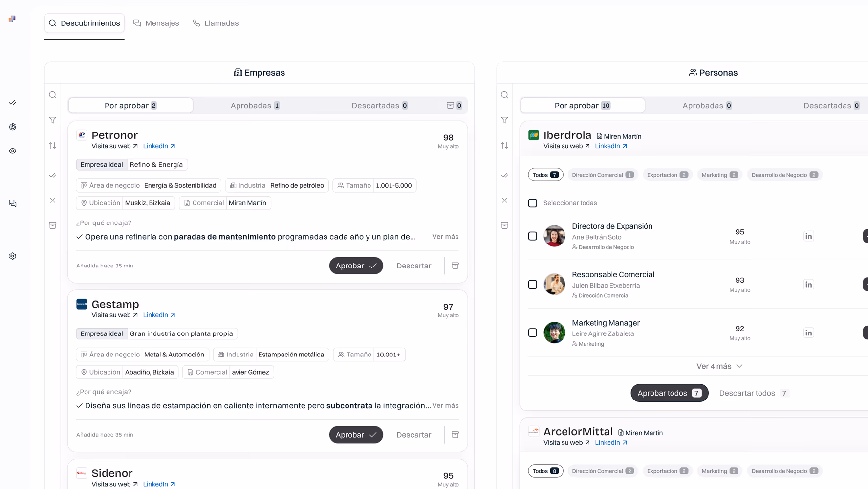Switch to the Llamadas tab
Image resolution: width=868 pixels, height=489 pixels.
tap(216, 23)
